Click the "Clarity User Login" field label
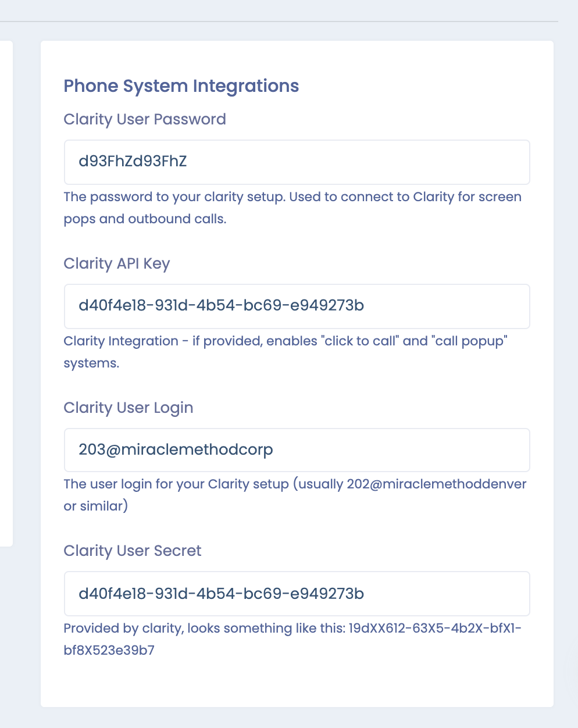Image resolution: width=578 pixels, height=728 pixels. tap(129, 408)
